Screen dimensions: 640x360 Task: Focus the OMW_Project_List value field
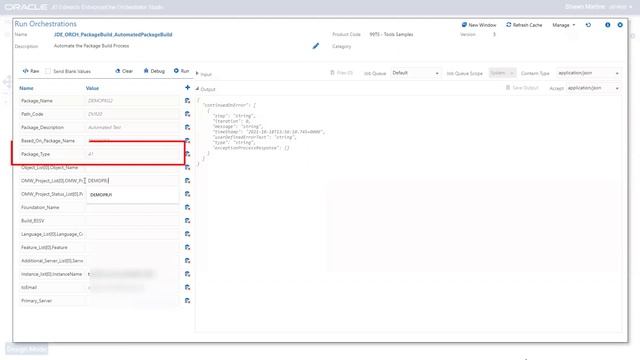(x=133, y=180)
